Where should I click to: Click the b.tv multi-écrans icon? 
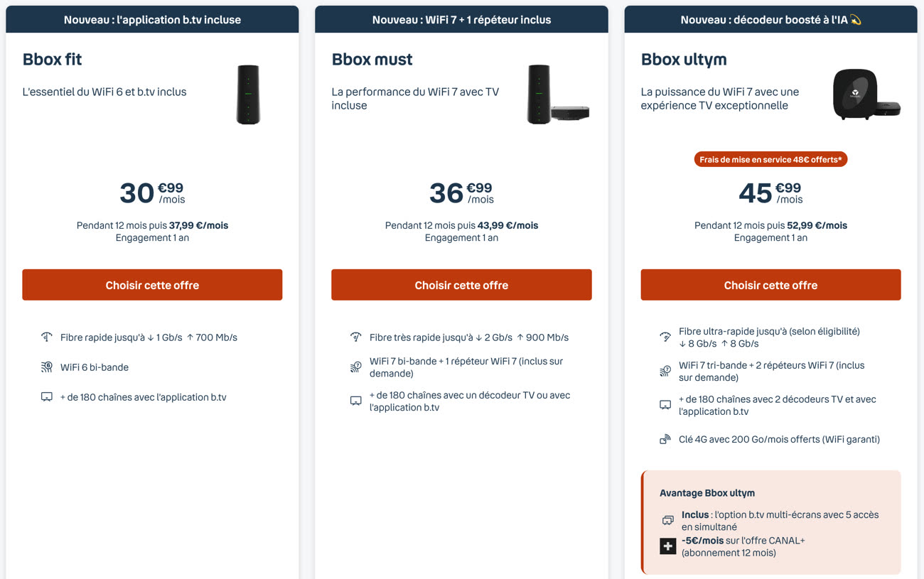(x=667, y=521)
